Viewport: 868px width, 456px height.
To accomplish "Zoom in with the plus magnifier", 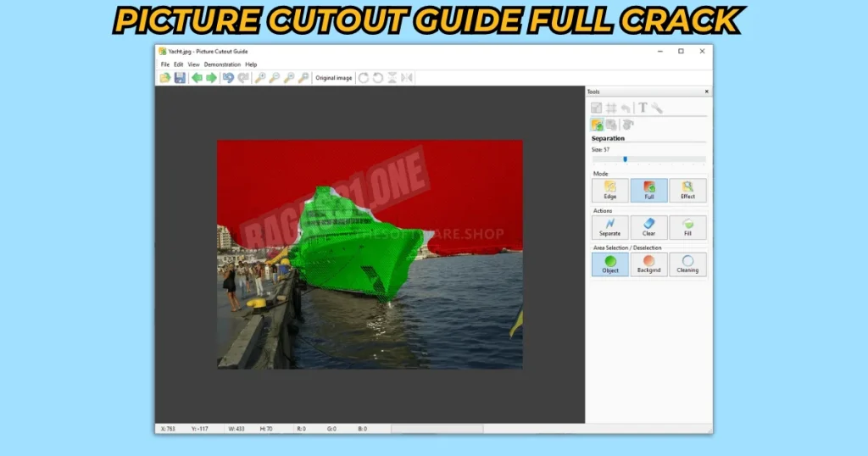I will [x=259, y=78].
